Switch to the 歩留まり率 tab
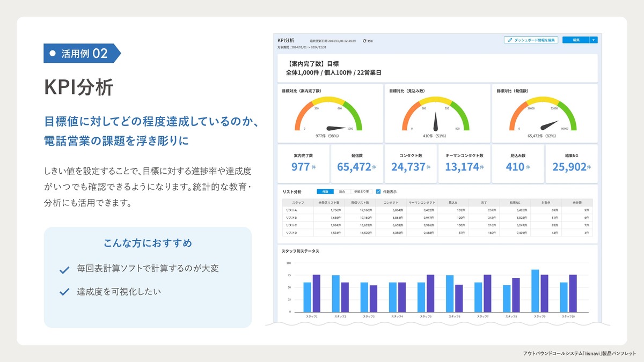This screenshot has height=362, width=644. (x=361, y=191)
